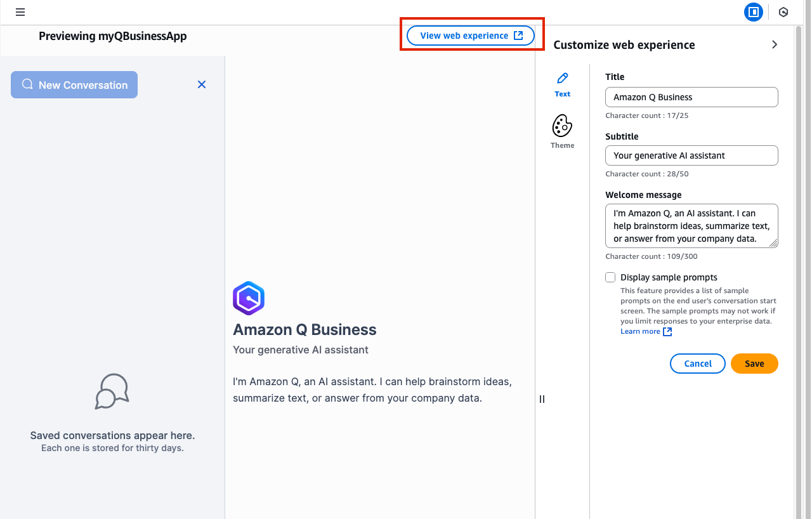
Task: Select the Text pencil tab
Action: 562,84
